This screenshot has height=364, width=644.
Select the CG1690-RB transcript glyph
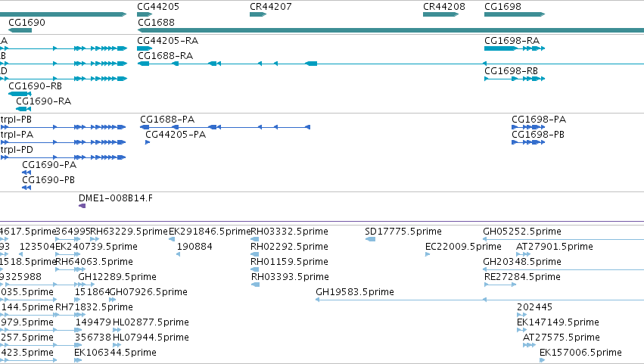pyautogui.click(x=20, y=94)
